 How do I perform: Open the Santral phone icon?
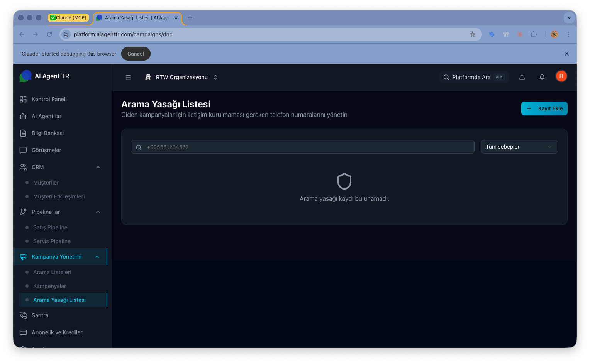[x=23, y=315]
